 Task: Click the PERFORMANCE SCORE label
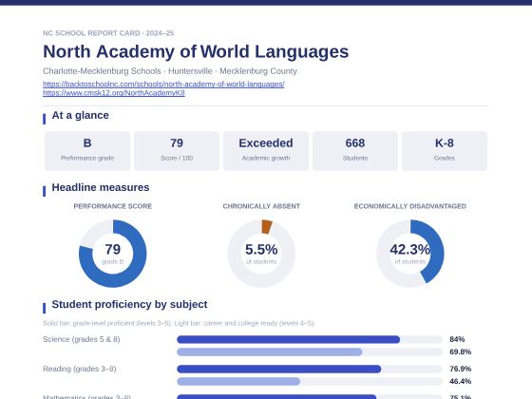tap(113, 206)
